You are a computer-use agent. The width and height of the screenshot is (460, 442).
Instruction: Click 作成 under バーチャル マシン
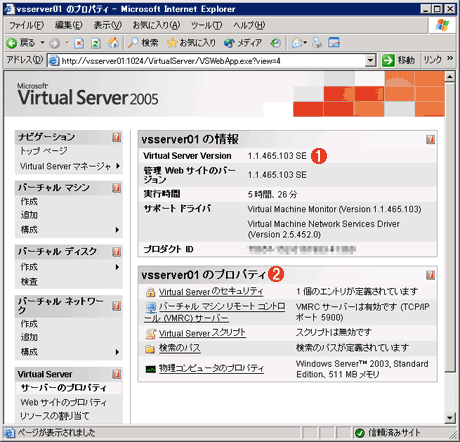click(x=29, y=202)
